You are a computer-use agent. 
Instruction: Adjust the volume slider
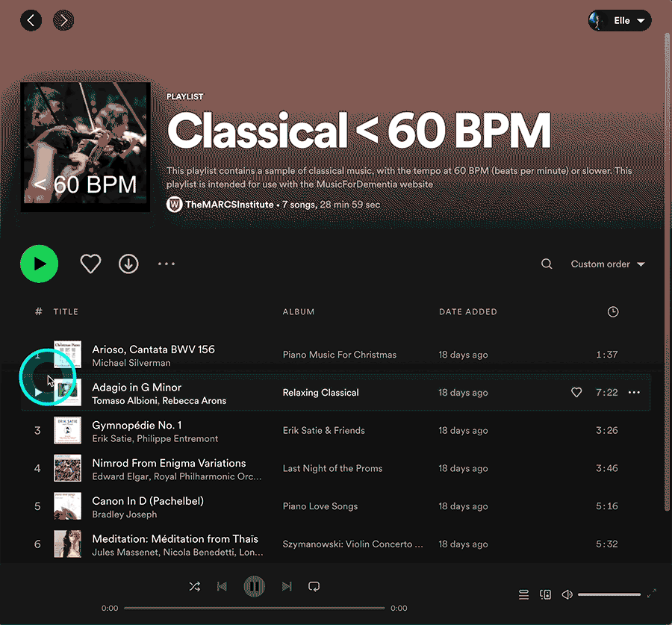click(609, 594)
